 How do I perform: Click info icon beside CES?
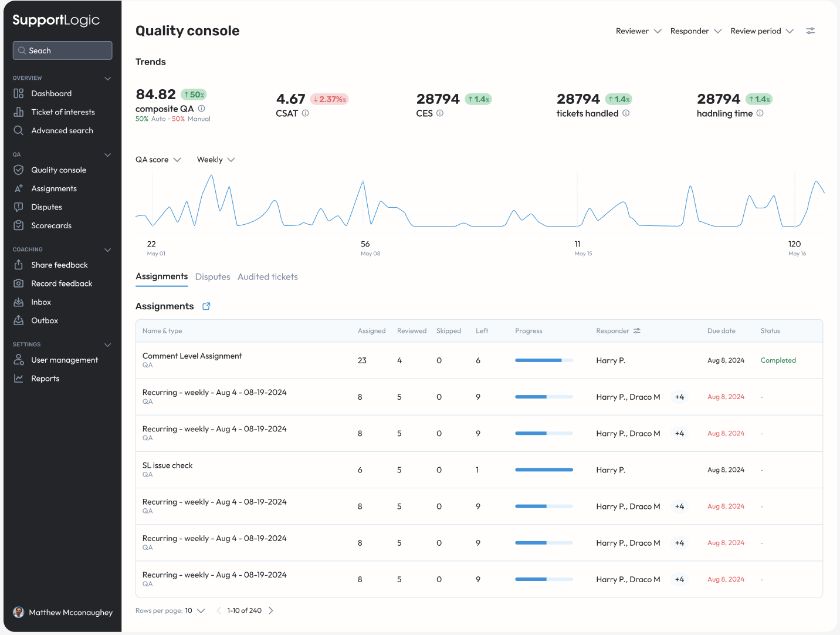tap(440, 113)
